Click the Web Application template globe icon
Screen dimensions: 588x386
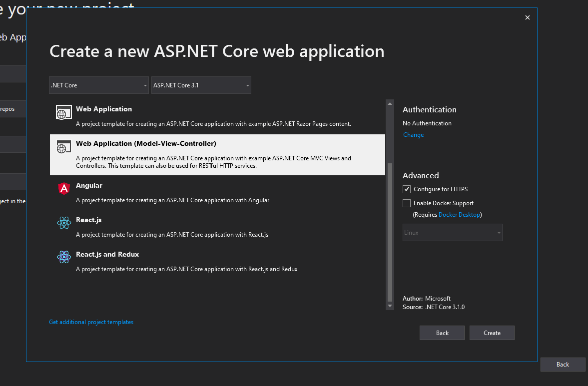click(x=63, y=112)
